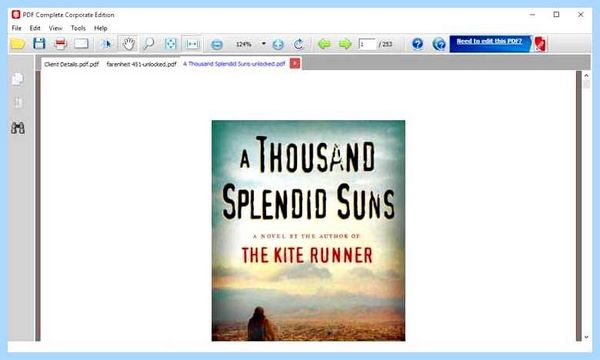Click the scrollbar up arrow

[x=586, y=76]
